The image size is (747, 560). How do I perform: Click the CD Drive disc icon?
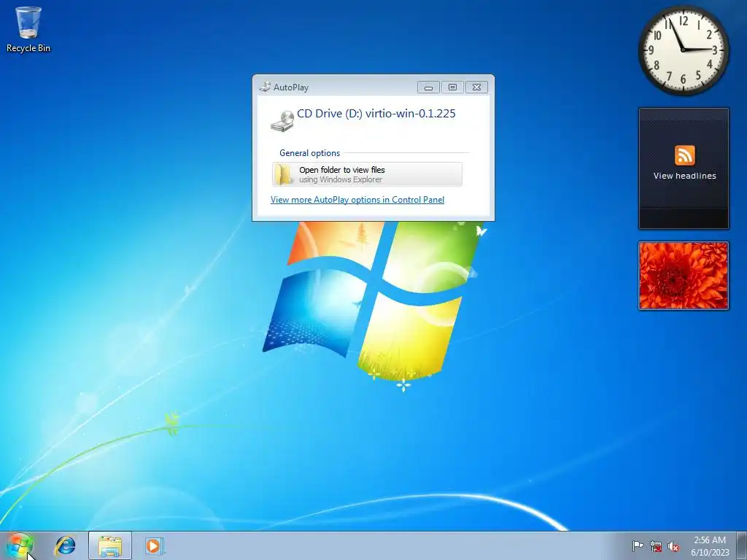pos(282,121)
